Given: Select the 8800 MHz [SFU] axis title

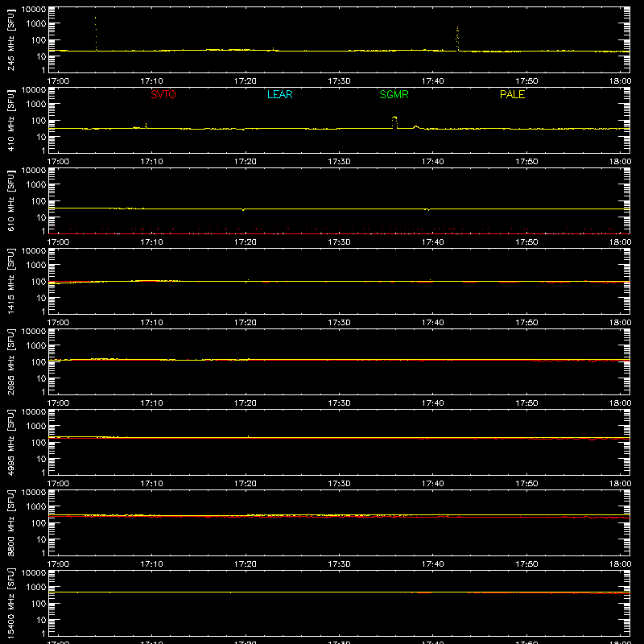Looking at the screenshot, I should click(x=11, y=522).
